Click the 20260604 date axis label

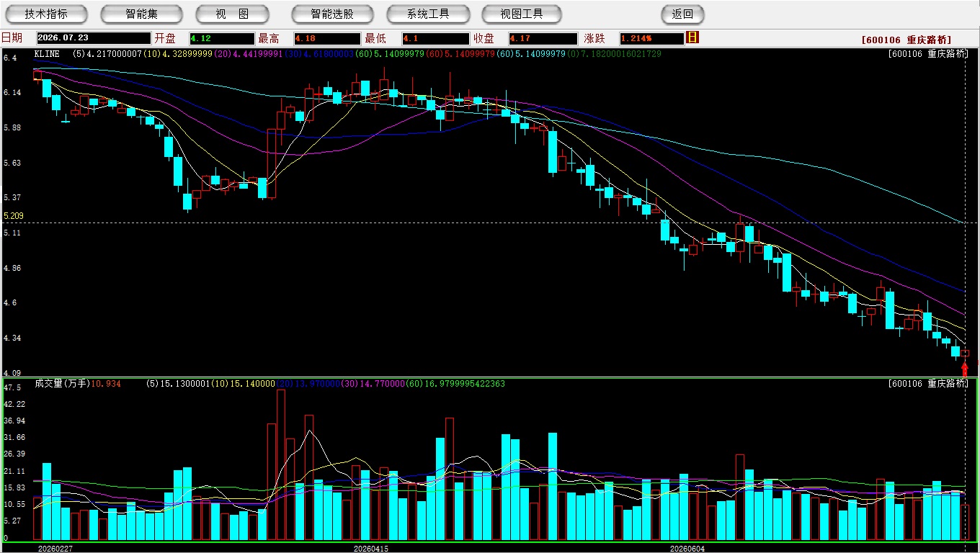[x=687, y=549]
